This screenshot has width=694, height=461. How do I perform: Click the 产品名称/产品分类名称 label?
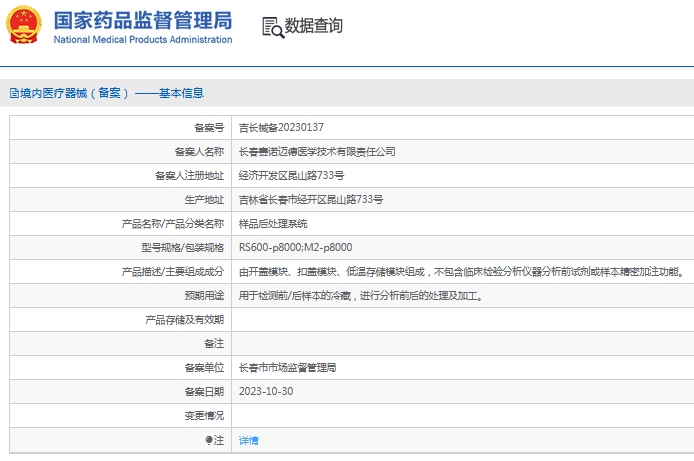tap(173, 224)
